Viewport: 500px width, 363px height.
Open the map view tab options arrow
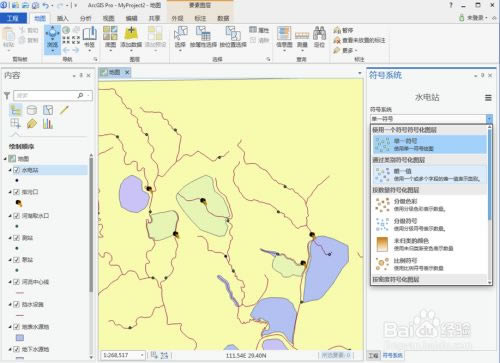click(360, 73)
